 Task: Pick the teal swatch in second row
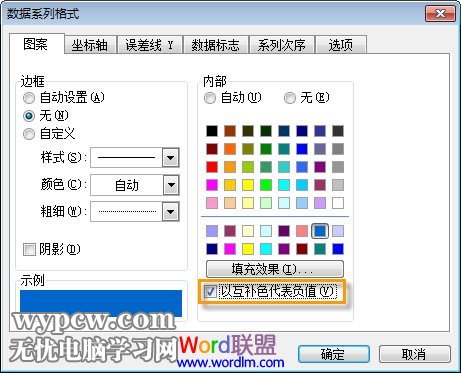[284, 149]
